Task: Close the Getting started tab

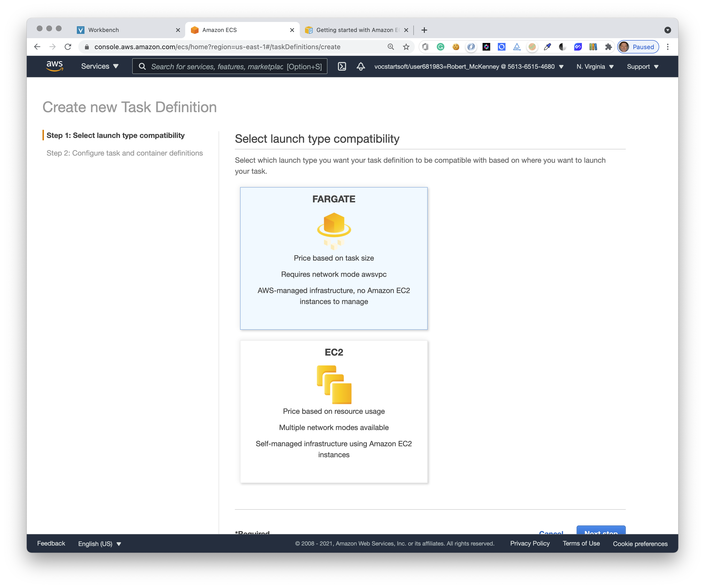Action: click(x=406, y=30)
